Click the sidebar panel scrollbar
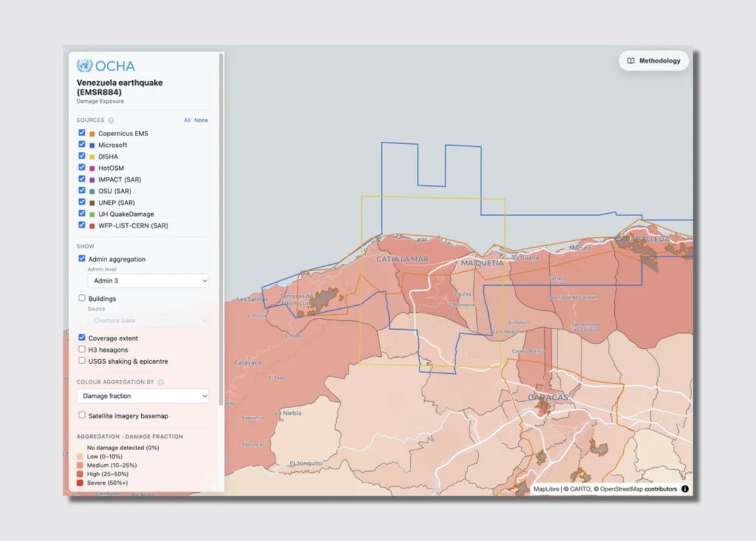756x541 pixels. (x=221, y=230)
